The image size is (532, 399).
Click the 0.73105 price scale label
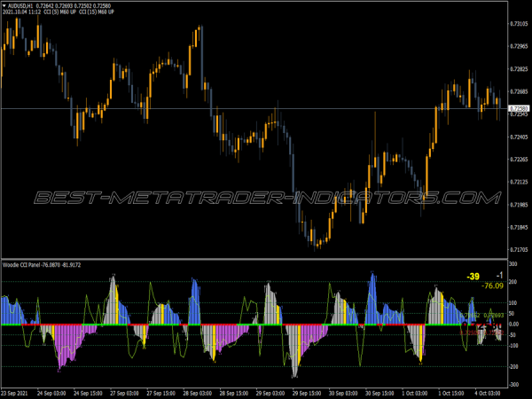tap(519, 23)
